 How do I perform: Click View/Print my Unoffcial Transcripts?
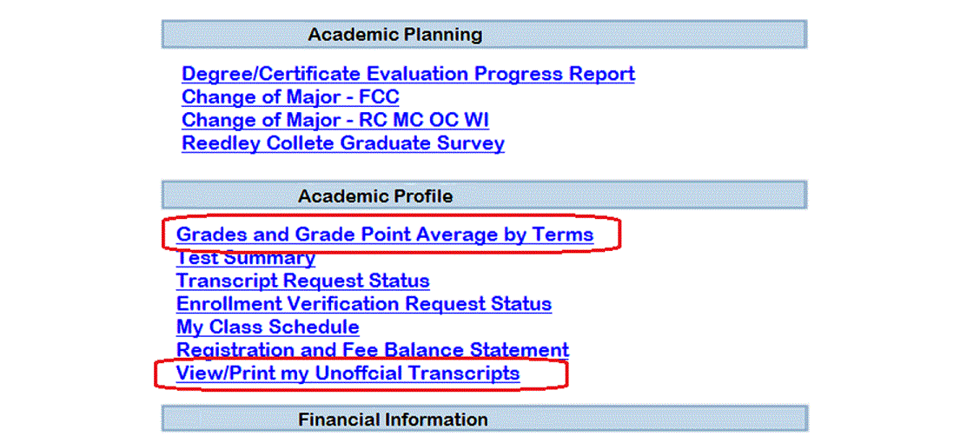pos(348,374)
